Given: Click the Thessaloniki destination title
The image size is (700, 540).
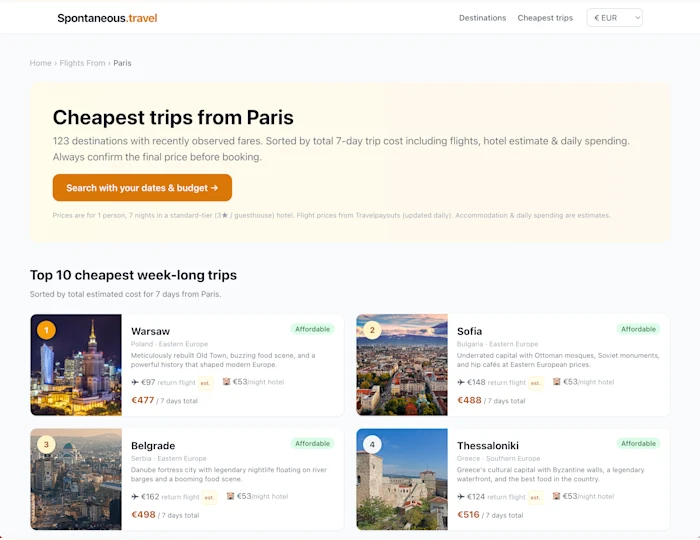Looking at the screenshot, I should point(488,445).
